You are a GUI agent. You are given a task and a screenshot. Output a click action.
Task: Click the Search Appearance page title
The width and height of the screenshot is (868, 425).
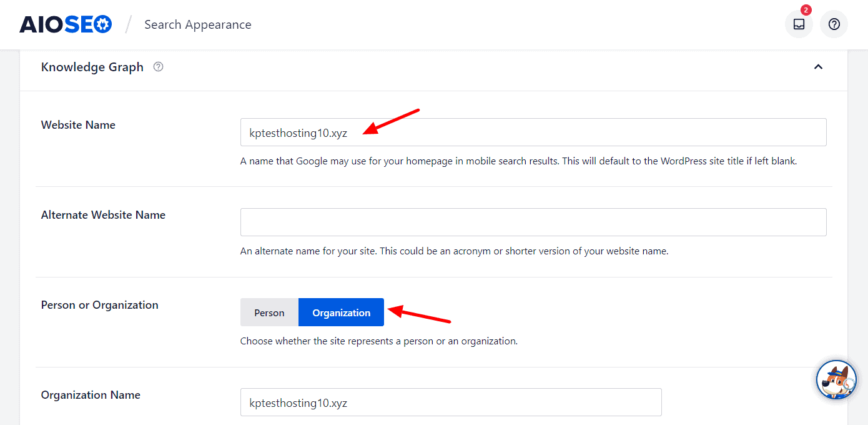pos(197,24)
